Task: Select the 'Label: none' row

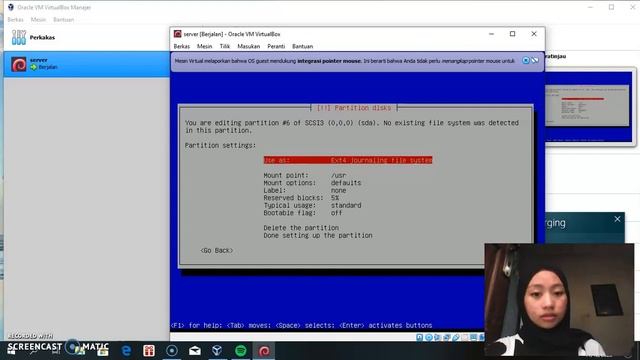Action: 305,190
